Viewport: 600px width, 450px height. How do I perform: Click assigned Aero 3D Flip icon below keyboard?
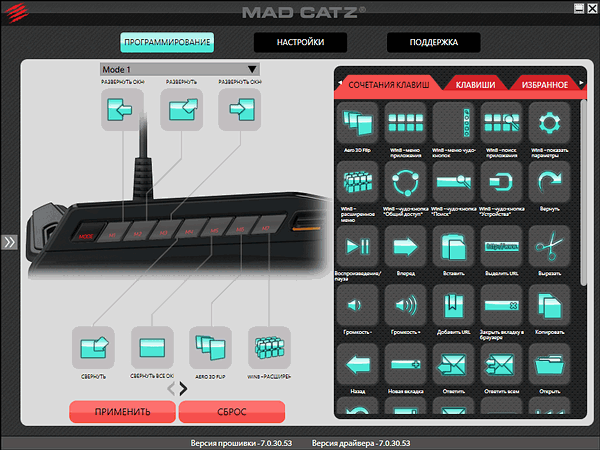coord(210,347)
